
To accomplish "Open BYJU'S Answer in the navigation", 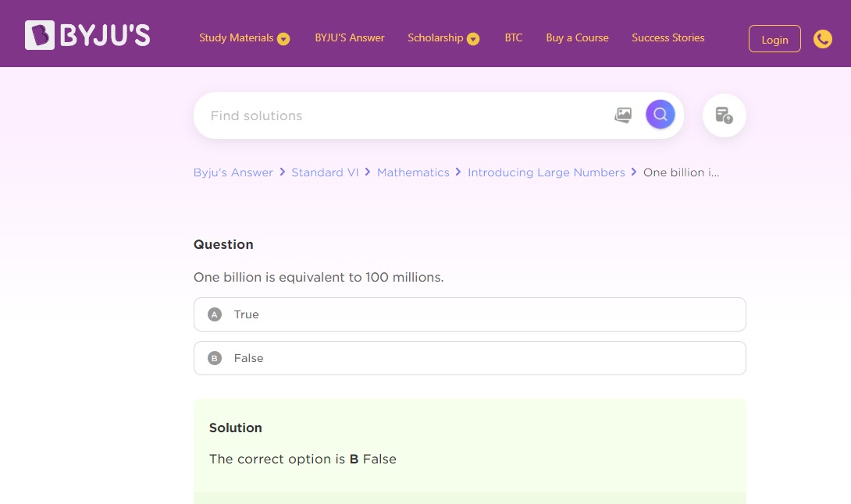I will (x=350, y=38).
